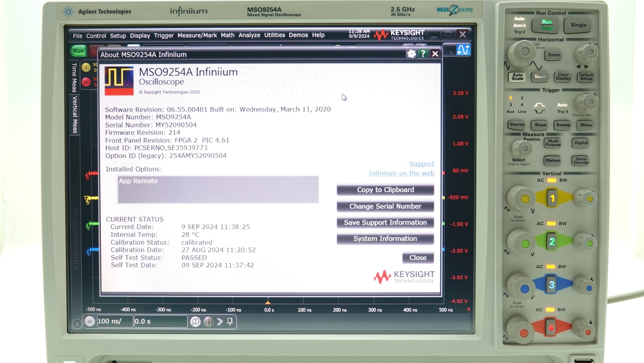This screenshot has width=644, height=363.
Task: Click the front panel Default Setup key
Action: point(586,77)
